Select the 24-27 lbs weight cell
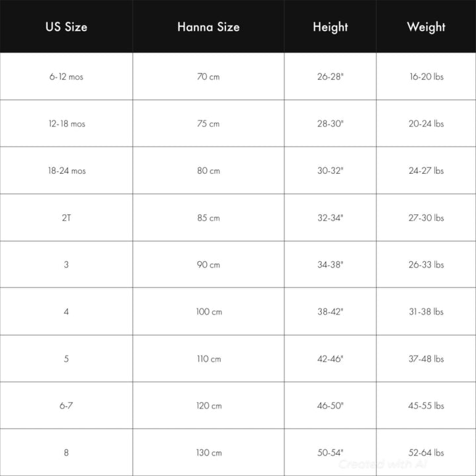 pyautogui.click(x=426, y=171)
